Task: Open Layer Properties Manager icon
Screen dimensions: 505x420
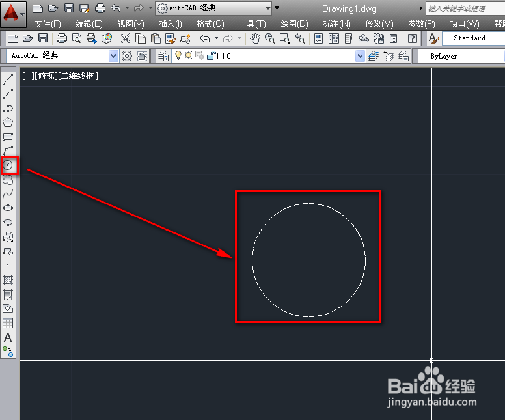Action: [163, 56]
